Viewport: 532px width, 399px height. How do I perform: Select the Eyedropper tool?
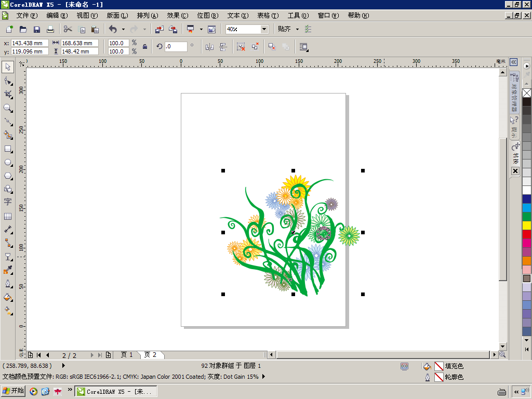click(8, 270)
